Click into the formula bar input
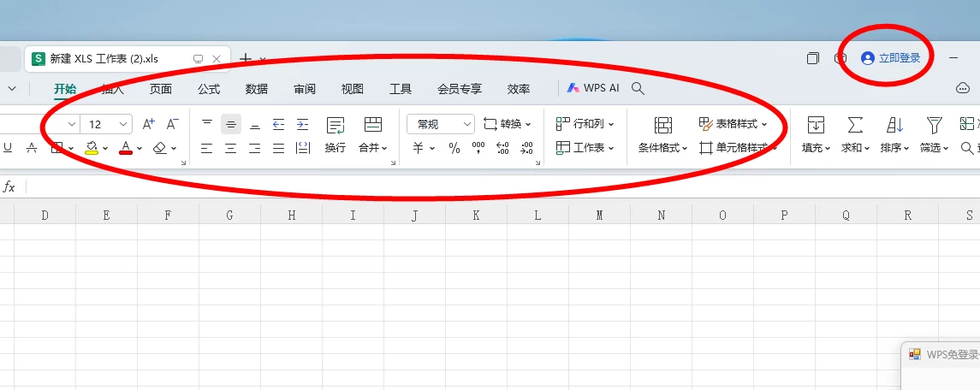 [503, 186]
